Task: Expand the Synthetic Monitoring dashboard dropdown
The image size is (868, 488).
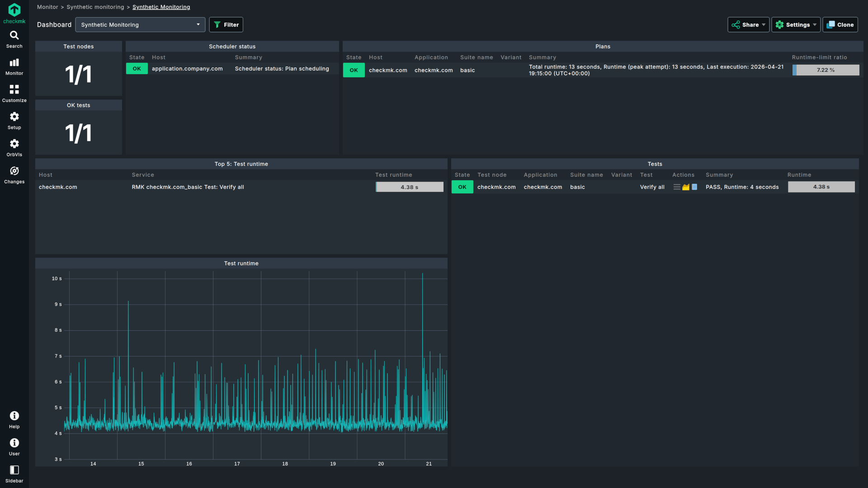Action: click(140, 25)
